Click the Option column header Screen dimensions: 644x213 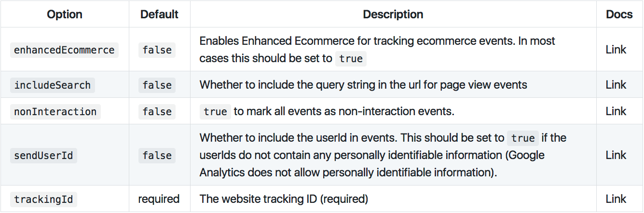(x=65, y=14)
